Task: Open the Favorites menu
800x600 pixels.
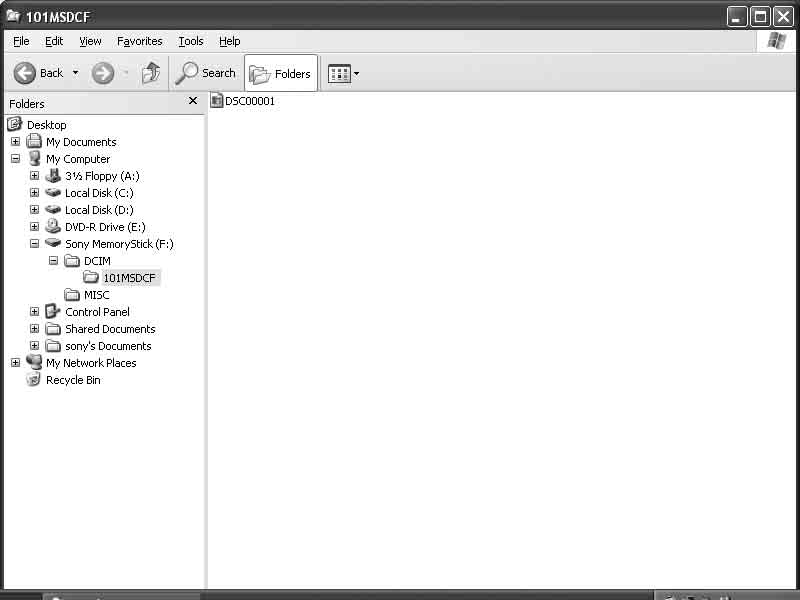Action: click(x=140, y=41)
